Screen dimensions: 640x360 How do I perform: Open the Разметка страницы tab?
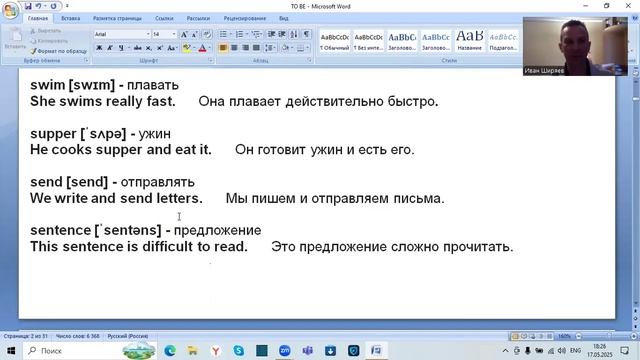117,18
